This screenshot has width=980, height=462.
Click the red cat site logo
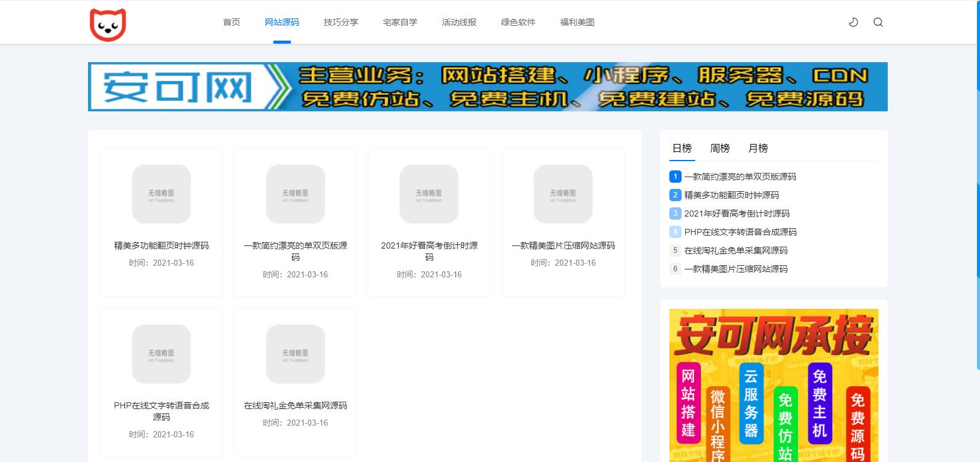coord(108,25)
